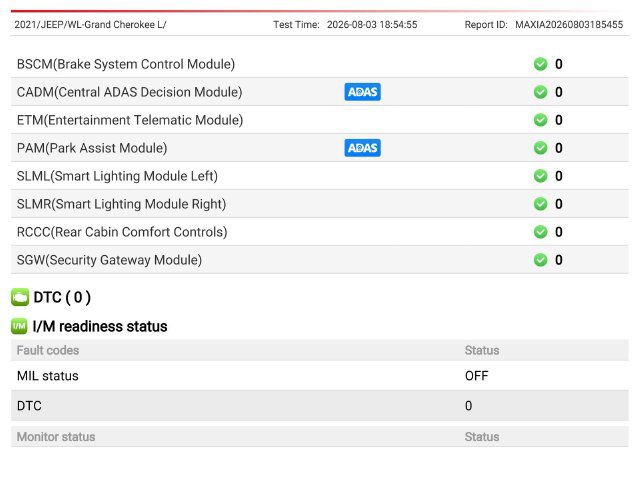Click the OFF value for MIL status
Image resolution: width=640 pixels, height=480 pixels.
pos(476,376)
